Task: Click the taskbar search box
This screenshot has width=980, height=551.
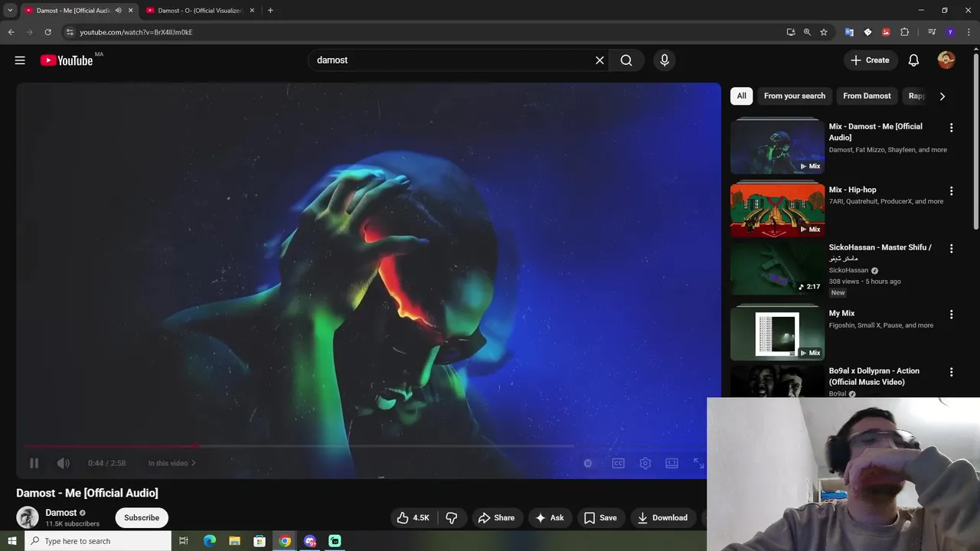Action: (x=98, y=541)
